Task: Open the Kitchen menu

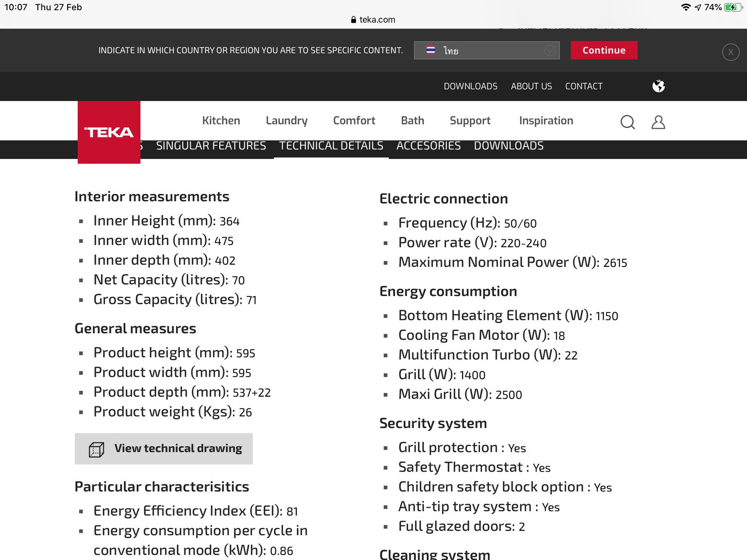Action: [221, 121]
